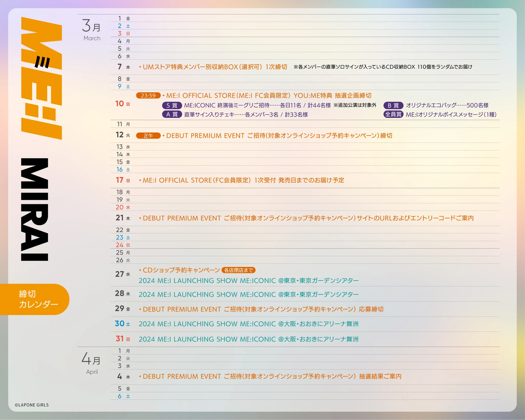Click the 応募締切 entry on March 29
This screenshot has width=525, height=420.
[x=261, y=309]
